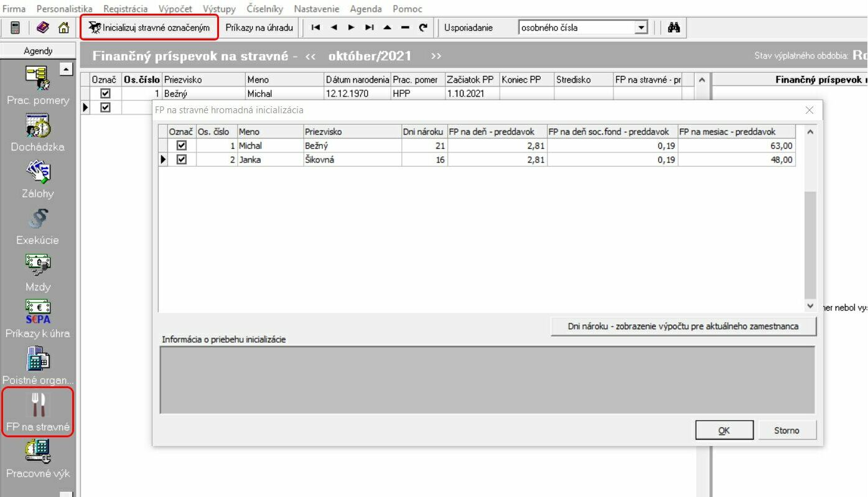Open the calculator toolbar icon
This screenshot has width=868, height=497.
coord(15,28)
